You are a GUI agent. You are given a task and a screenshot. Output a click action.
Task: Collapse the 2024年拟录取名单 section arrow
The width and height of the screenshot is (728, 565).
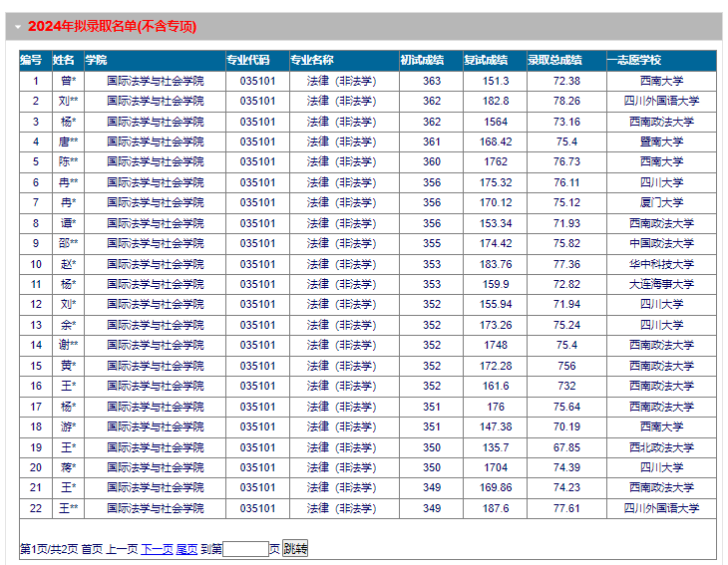click(18, 27)
